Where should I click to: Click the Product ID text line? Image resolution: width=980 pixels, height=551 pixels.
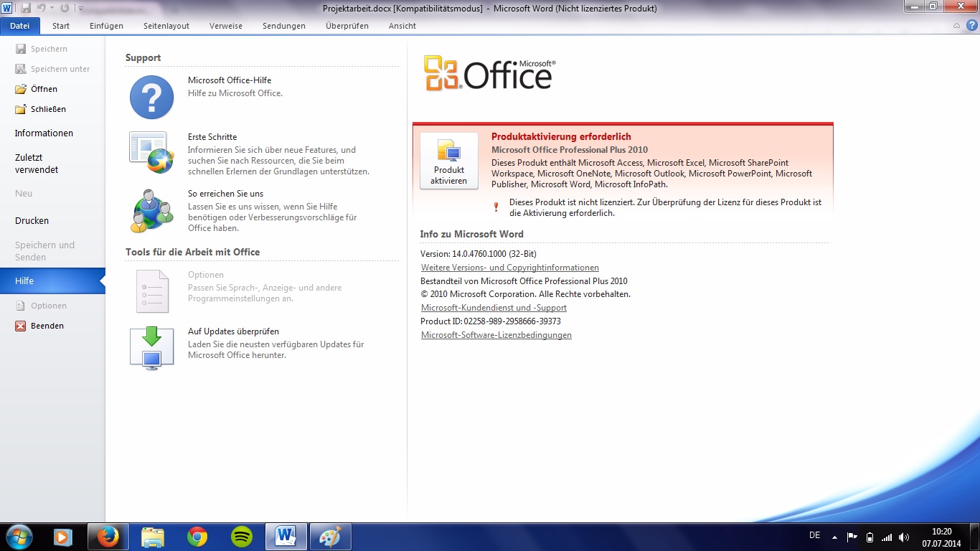point(491,321)
